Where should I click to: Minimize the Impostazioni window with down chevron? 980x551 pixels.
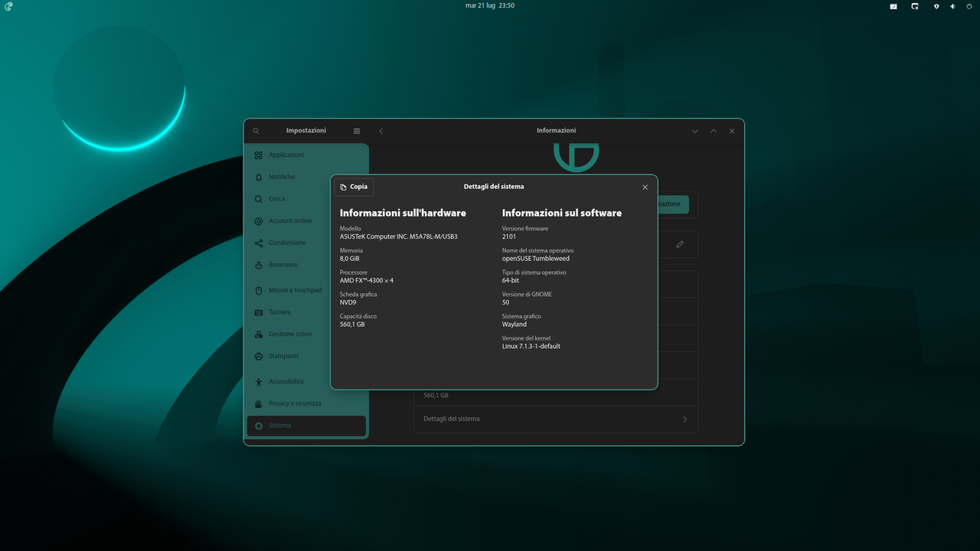click(695, 131)
